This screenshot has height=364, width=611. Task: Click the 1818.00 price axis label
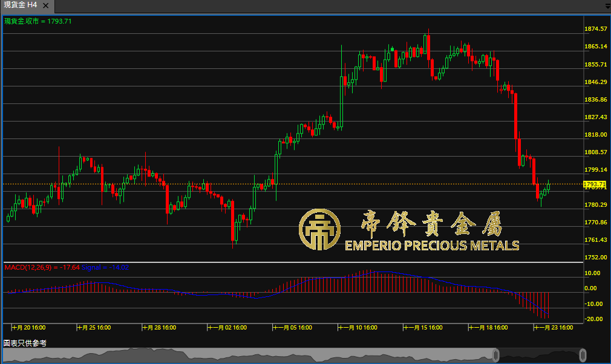(x=596, y=134)
